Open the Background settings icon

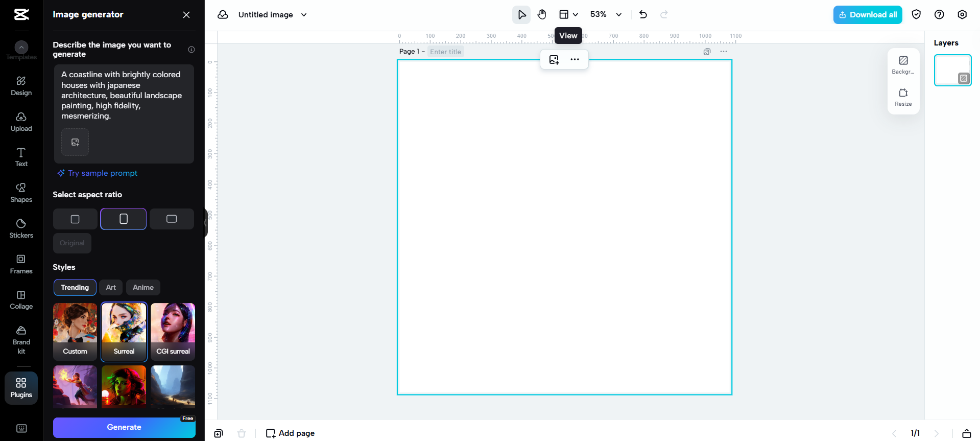903,64
